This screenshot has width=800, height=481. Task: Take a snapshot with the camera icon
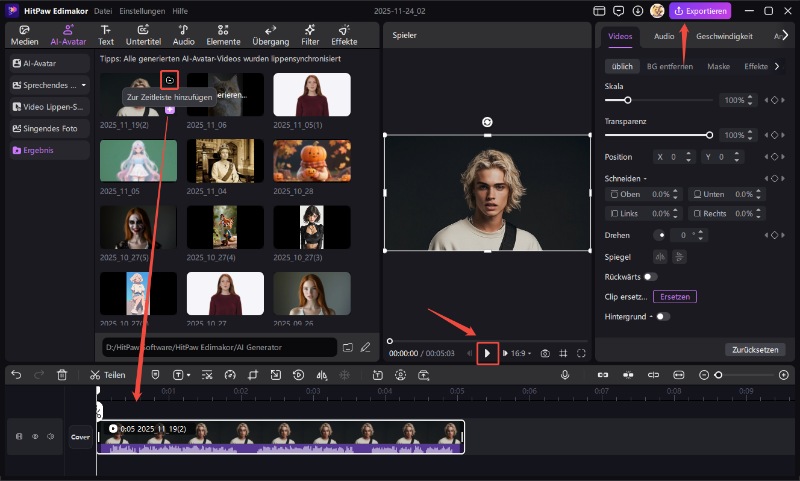coord(545,353)
